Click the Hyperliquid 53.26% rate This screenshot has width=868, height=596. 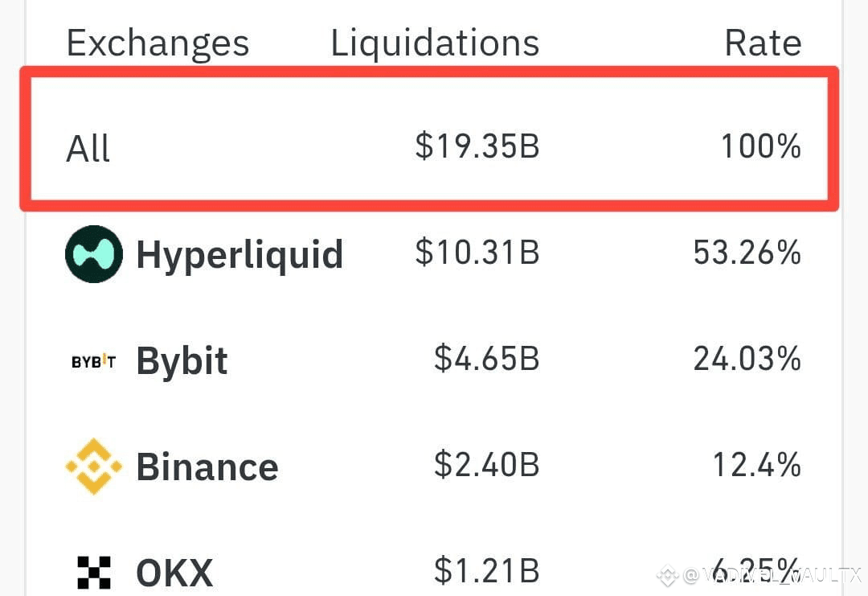tap(747, 253)
